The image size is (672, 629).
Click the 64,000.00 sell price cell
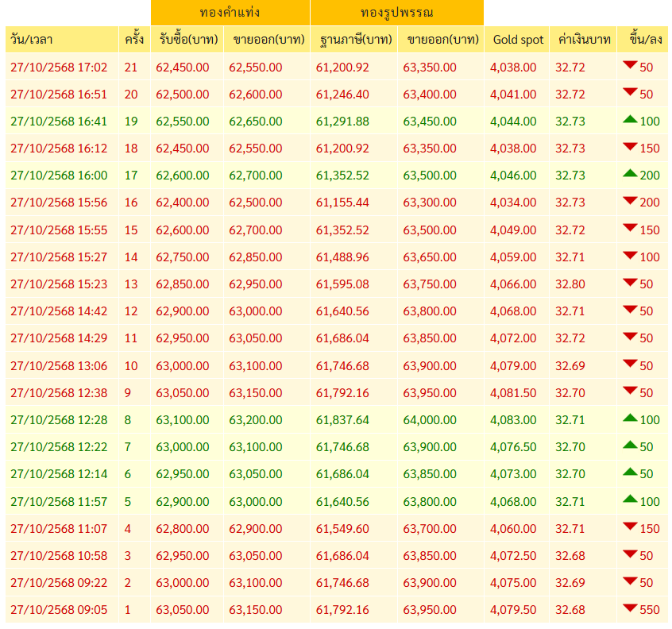coord(430,419)
